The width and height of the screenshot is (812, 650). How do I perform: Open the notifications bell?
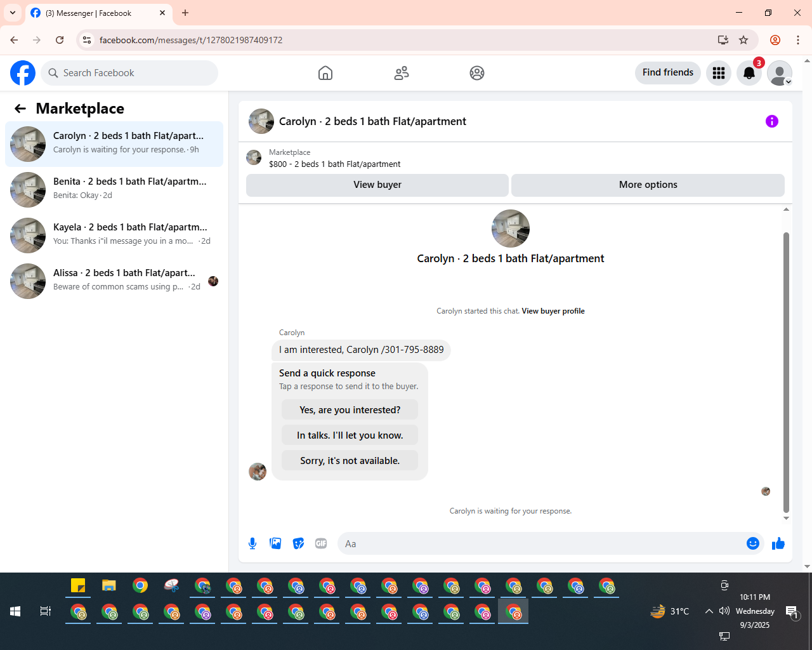[749, 73]
